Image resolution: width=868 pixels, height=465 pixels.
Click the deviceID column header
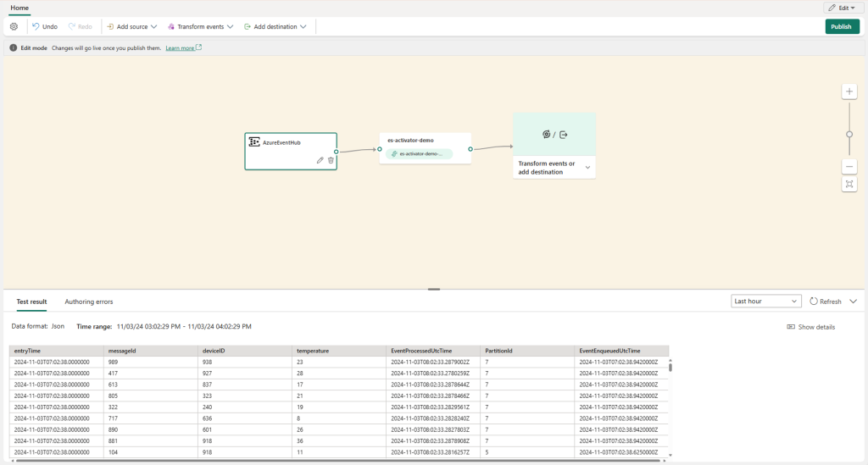(x=245, y=351)
